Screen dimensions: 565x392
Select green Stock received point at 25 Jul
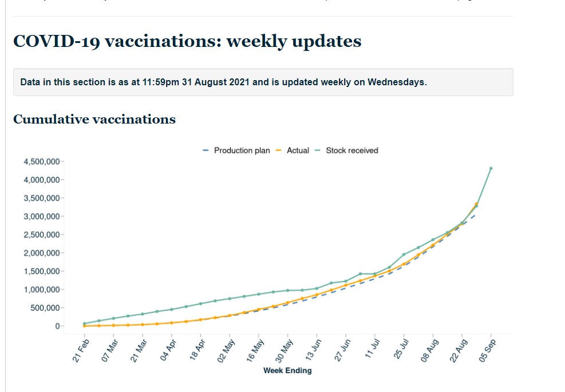pos(404,254)
